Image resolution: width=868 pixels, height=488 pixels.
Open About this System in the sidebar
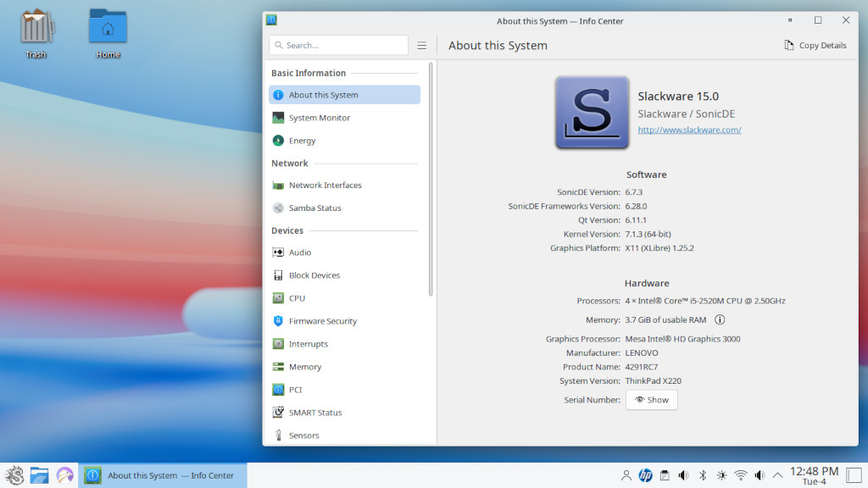click(x=344, y=95)
